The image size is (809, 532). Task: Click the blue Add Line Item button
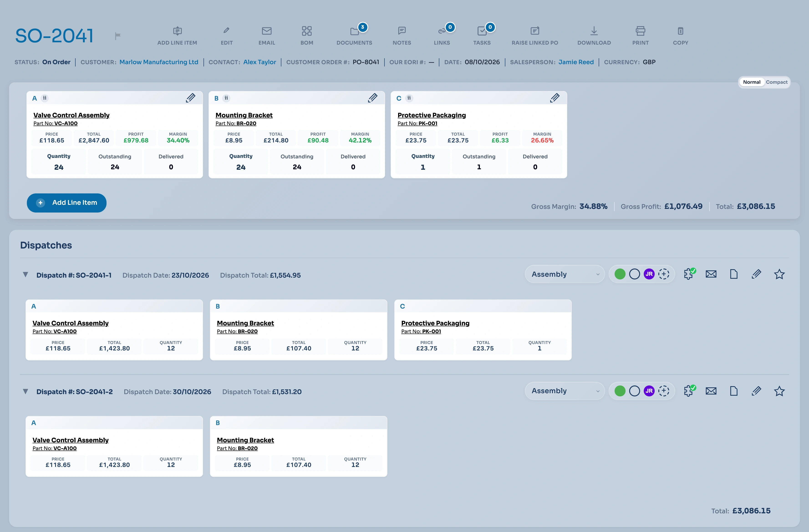(67, 203)
